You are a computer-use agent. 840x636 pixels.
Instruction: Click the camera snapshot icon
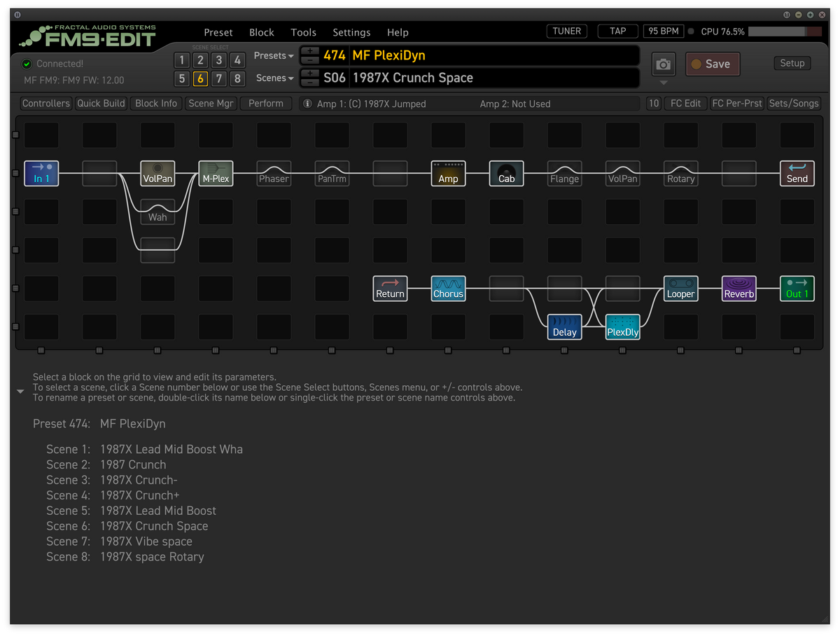point(664,64)
